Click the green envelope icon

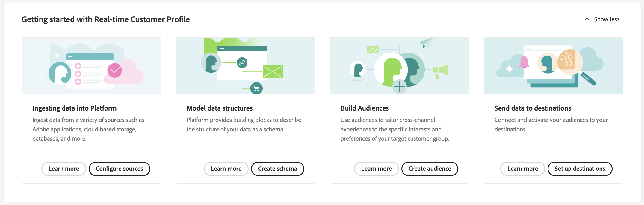(x=273, y=71)
